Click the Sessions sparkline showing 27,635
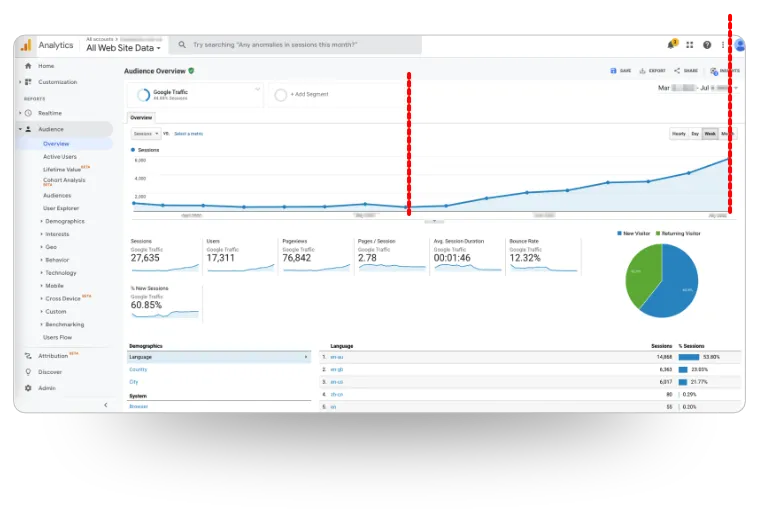This screenshot has width=759, height=531. (165, 268)
